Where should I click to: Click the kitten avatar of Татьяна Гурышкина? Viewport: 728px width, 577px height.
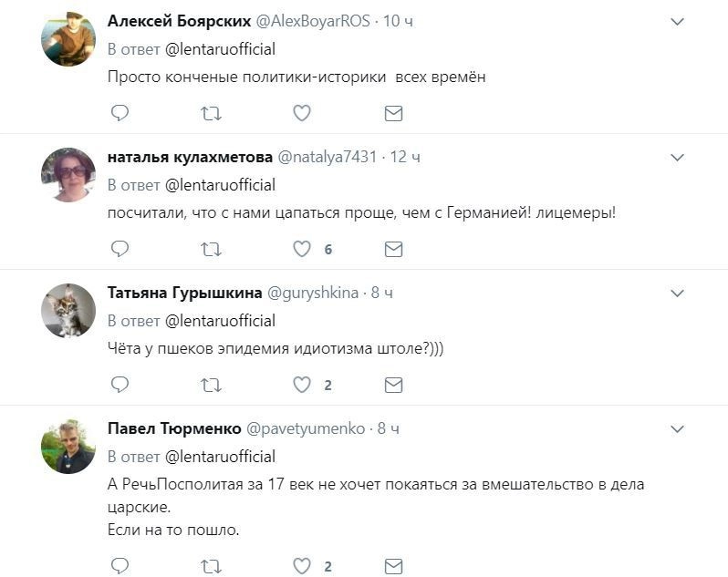tap(68, 311)
